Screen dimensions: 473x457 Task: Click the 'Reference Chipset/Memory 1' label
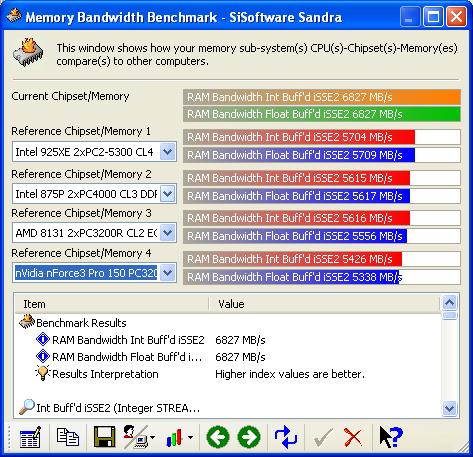click(81, 131)
